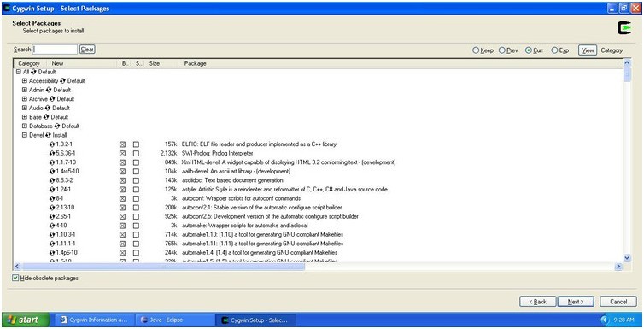
Task: Click the Size column header
Action: [155, 63]
